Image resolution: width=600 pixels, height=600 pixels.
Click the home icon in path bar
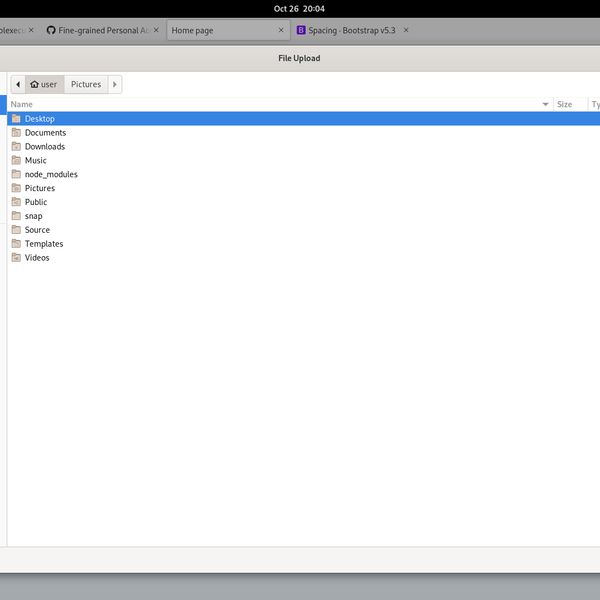click(35, 85)
